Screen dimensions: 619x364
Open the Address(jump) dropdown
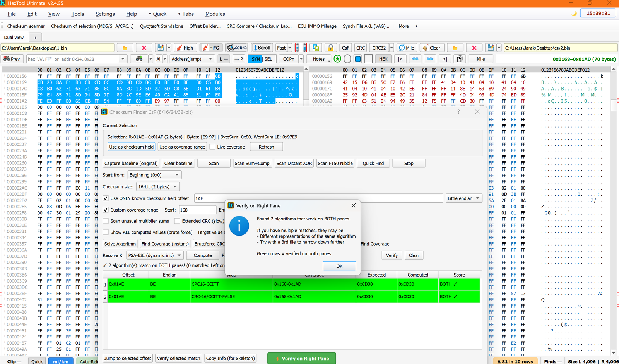(x=192, y=59)
